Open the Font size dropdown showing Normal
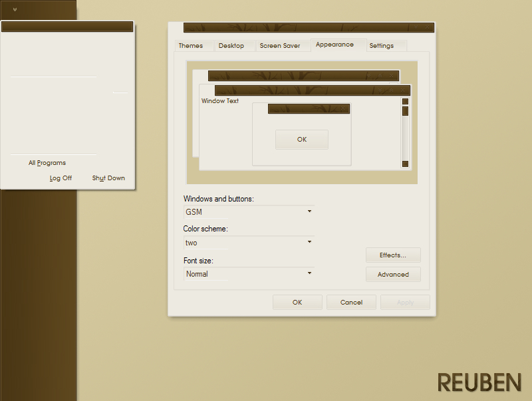 (x=249, y=274)
